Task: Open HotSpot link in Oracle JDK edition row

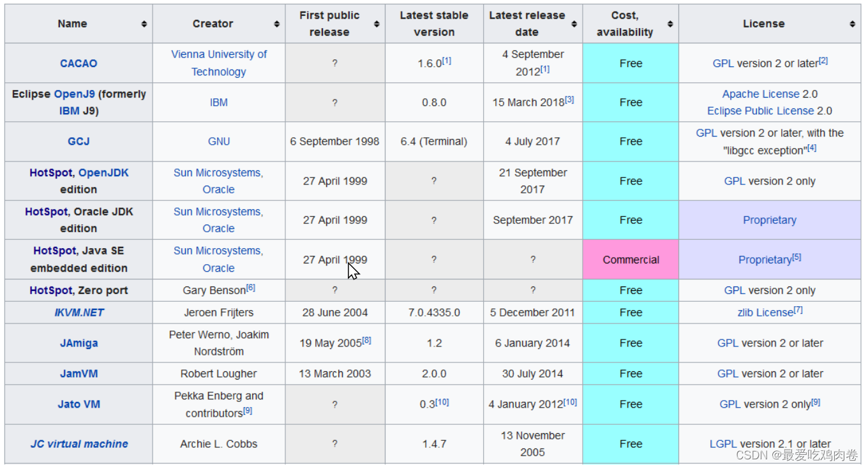Action: click(x=47, y=212)
